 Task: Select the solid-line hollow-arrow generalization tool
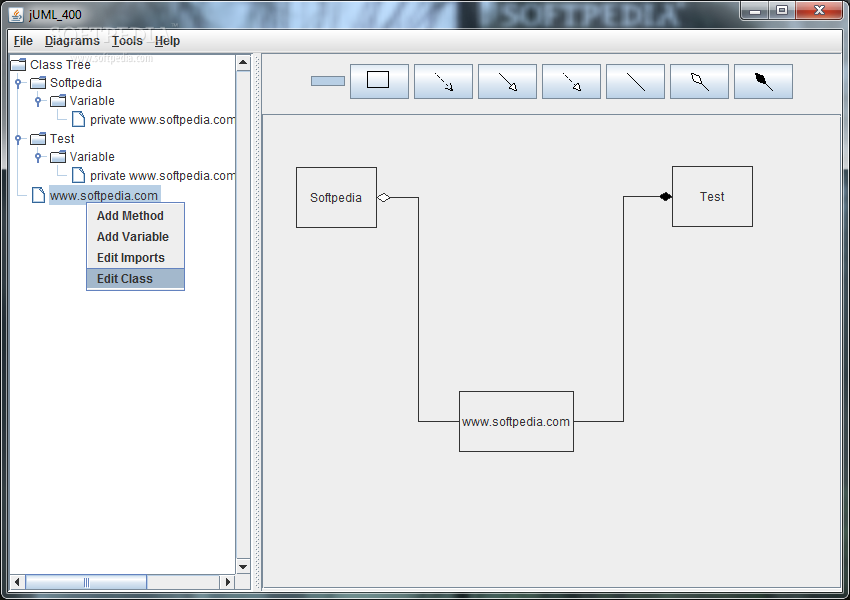point(507,81)
